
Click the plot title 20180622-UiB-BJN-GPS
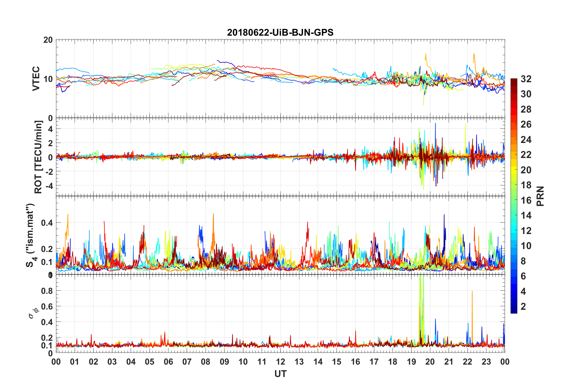click(x=280, y=32)
